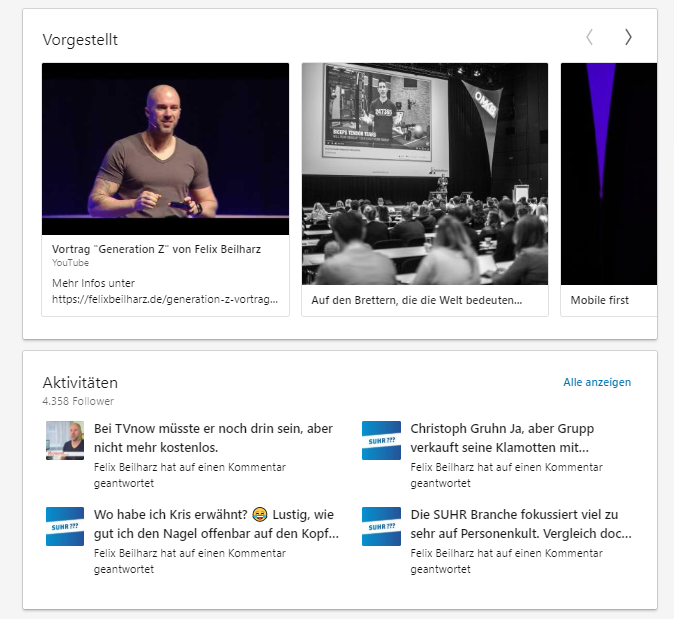Click the SUHR logo beside the Personenkult comment
Viewport: 674px width, 619px height.
click(381, 526)
